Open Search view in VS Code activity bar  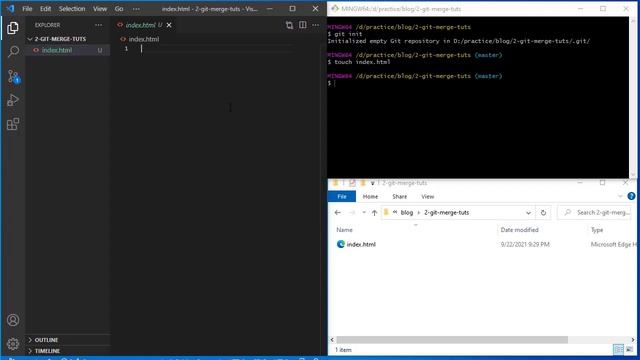point(13,51)
